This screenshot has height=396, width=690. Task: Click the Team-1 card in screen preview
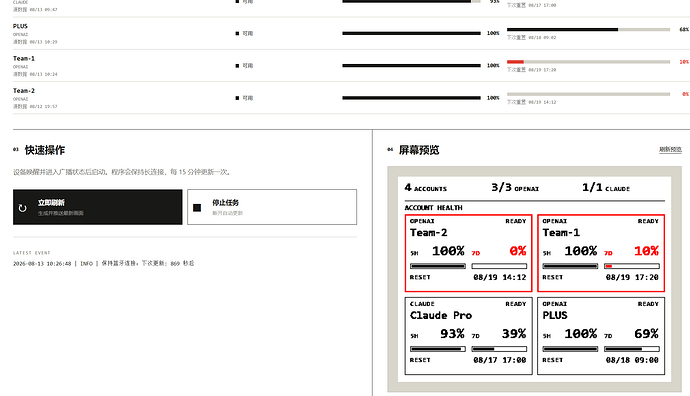[x=601, y=253]
